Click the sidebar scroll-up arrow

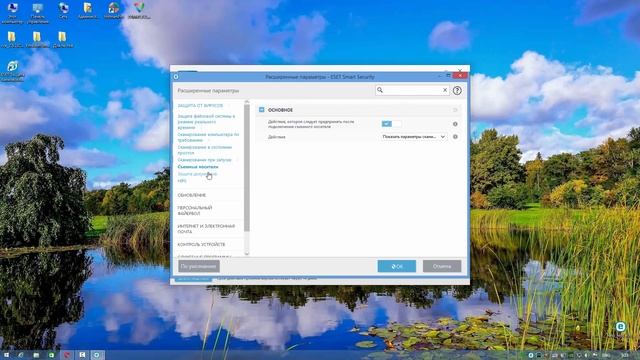pos(247,101)
